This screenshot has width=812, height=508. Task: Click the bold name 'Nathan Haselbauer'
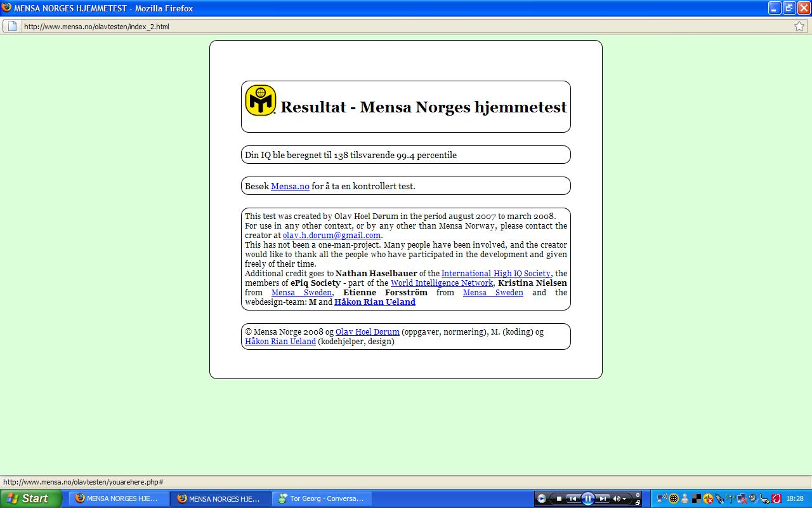(376, 273)
